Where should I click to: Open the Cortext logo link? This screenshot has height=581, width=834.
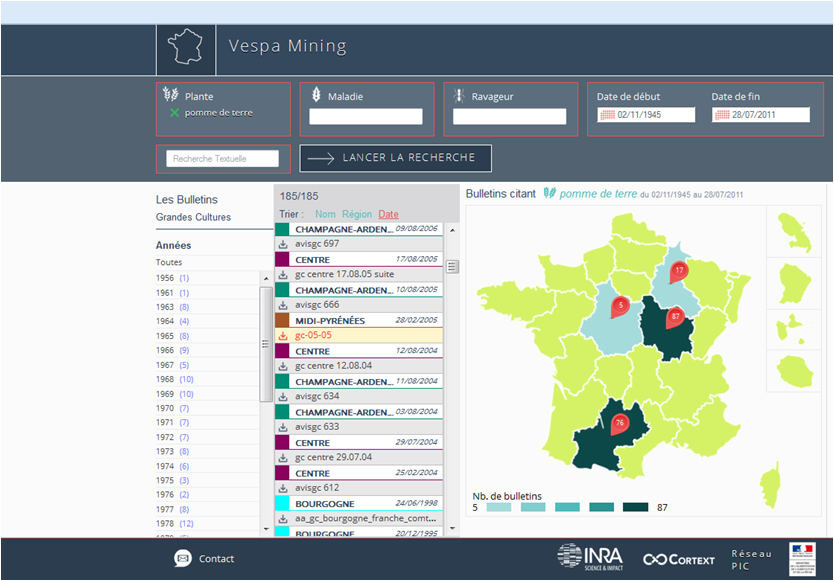679,560
